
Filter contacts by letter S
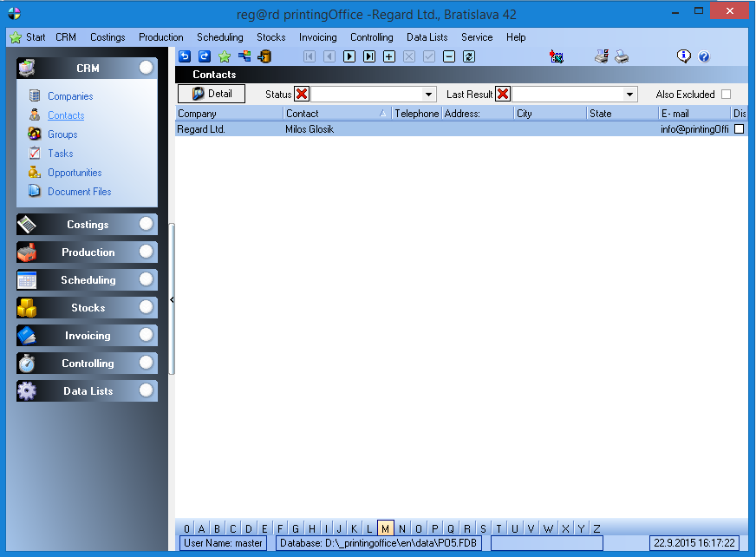(483, 528)
